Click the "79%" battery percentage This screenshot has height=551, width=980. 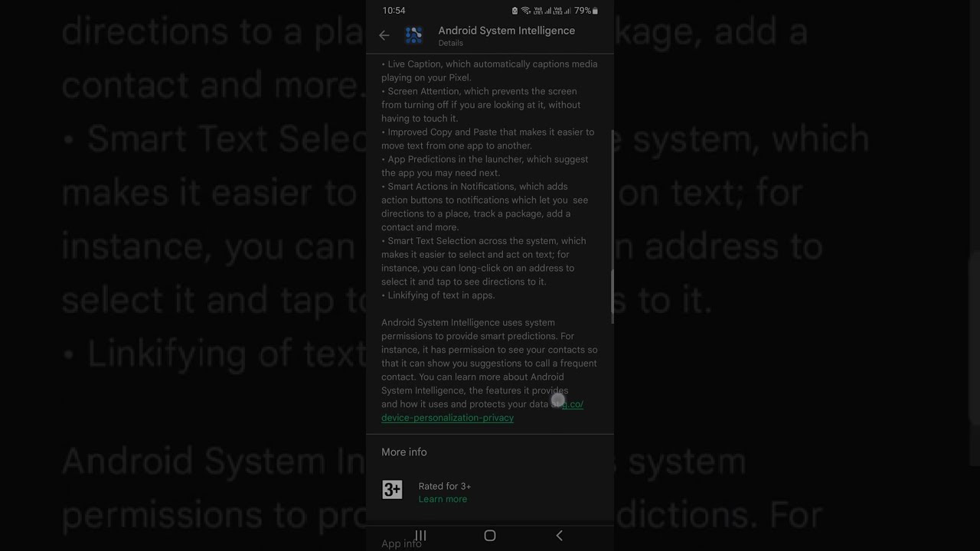click(583, 11)
